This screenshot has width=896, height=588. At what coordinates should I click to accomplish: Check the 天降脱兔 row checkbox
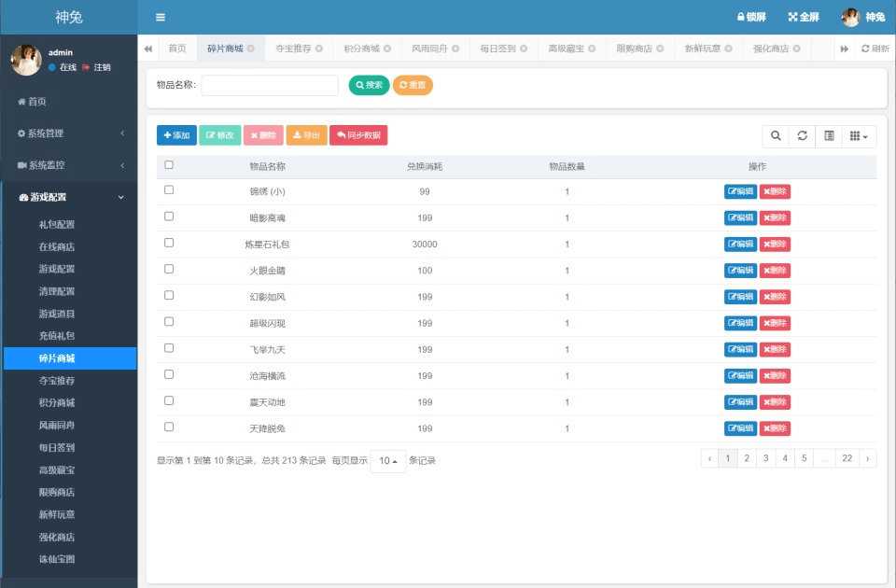169,427
